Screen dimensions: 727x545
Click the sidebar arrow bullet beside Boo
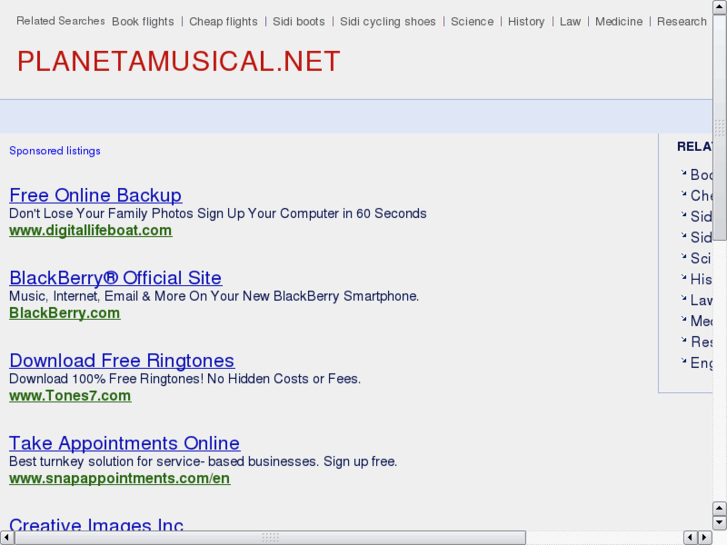[x=683, y=173]
